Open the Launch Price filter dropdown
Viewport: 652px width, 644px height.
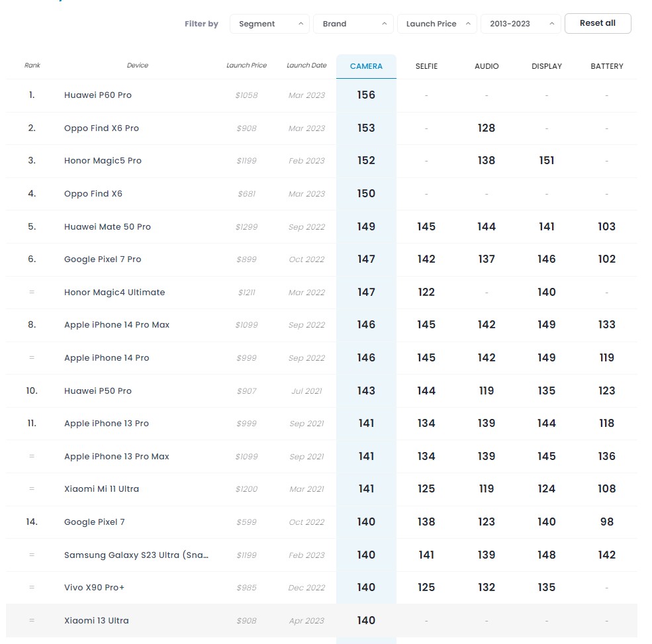(436, 23)
